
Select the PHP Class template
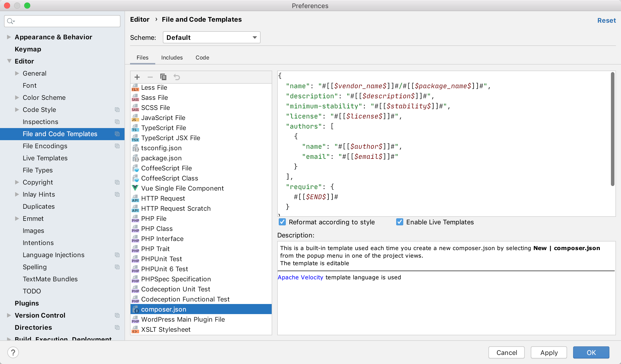coord(158,228)
